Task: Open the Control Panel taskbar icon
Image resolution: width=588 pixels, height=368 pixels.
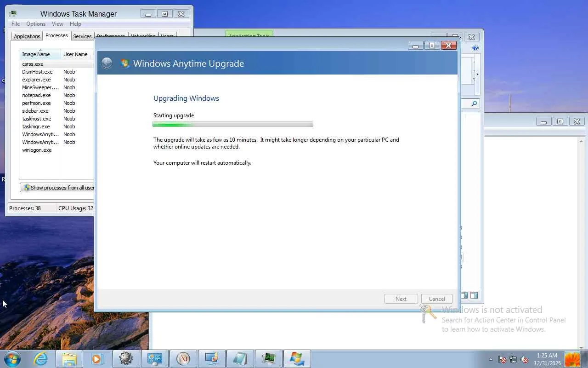Action: pyautogui.click(x=154, y=359)
